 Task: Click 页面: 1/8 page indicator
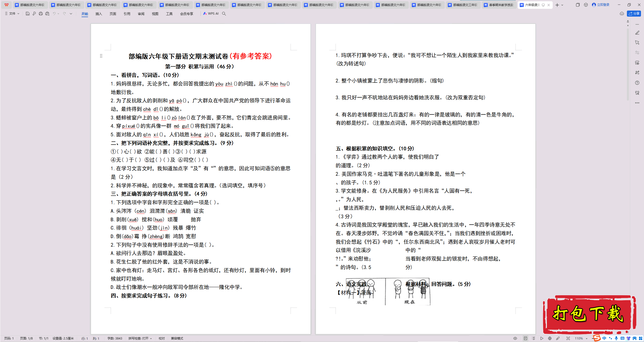click(x=26, y=338)
